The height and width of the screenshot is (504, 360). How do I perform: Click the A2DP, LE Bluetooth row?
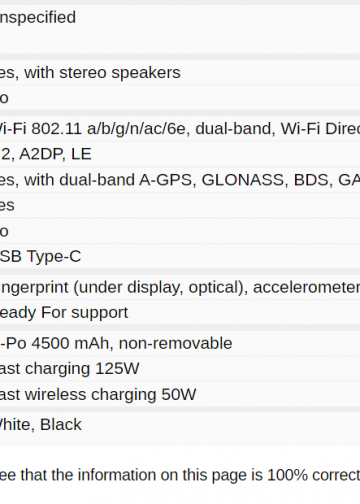pyautogui.click(x=180, y=154)
